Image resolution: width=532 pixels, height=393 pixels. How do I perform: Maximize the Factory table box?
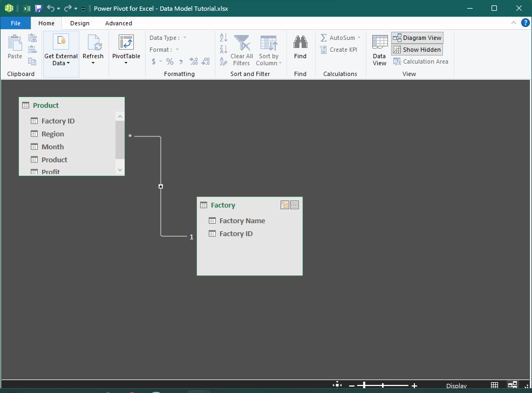point(295,205)
